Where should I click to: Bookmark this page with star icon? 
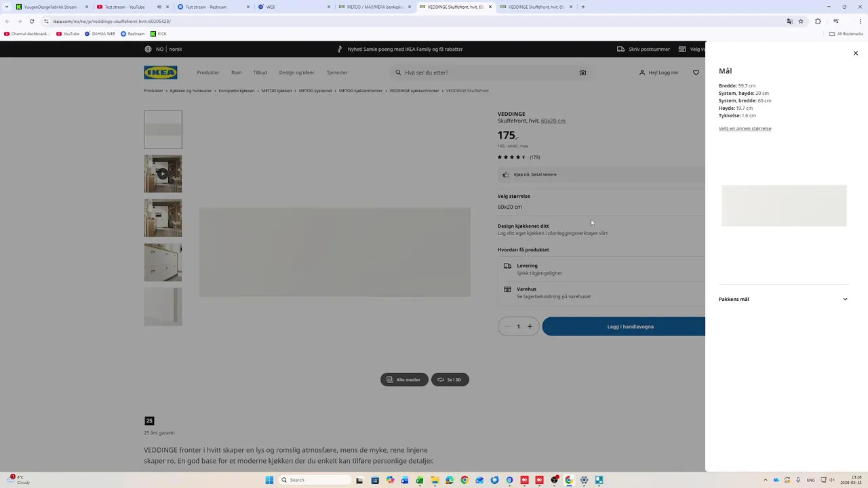[801, 21]
